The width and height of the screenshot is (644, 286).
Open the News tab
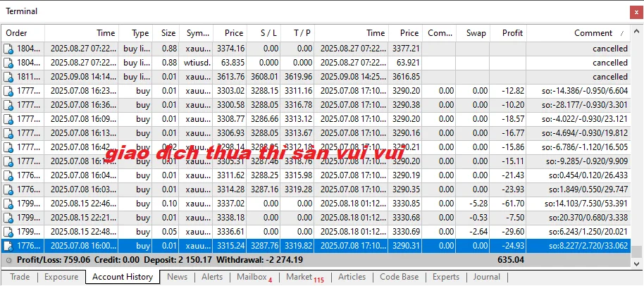(177, 277)
